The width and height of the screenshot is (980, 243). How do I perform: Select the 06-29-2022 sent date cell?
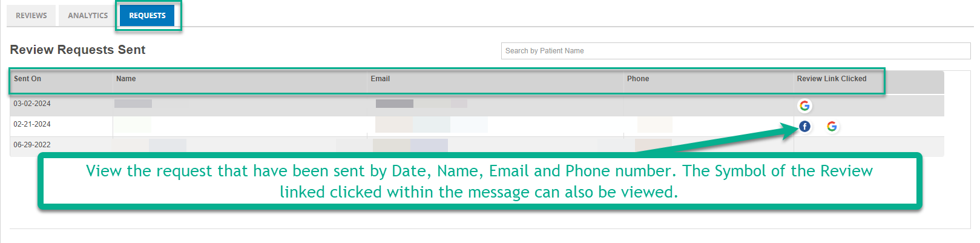point(32,145)
